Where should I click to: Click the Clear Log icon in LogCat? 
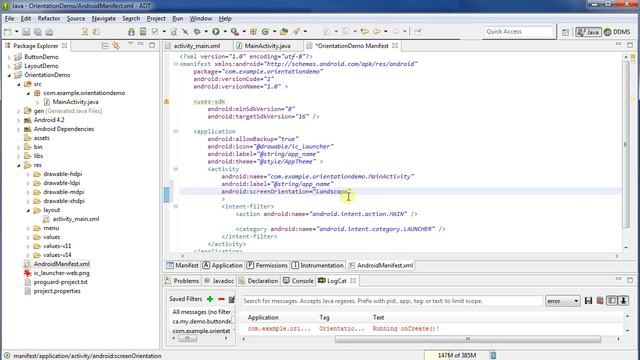[600, 301]
